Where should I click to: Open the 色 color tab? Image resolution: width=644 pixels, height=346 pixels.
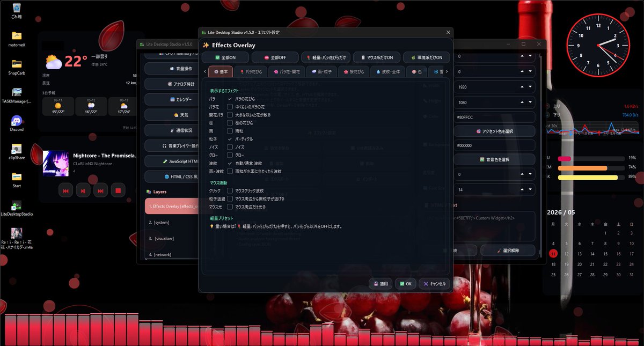[x=416, y=71]
